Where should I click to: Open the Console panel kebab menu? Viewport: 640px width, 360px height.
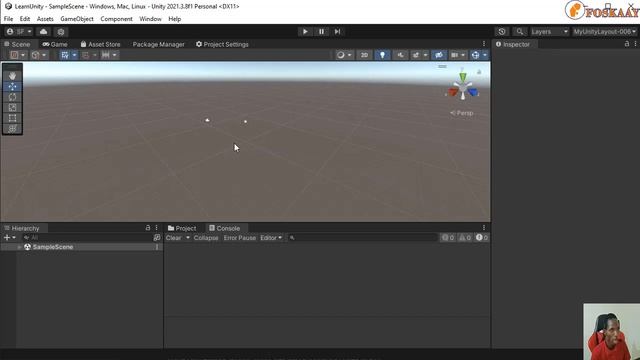pos(484,228)
